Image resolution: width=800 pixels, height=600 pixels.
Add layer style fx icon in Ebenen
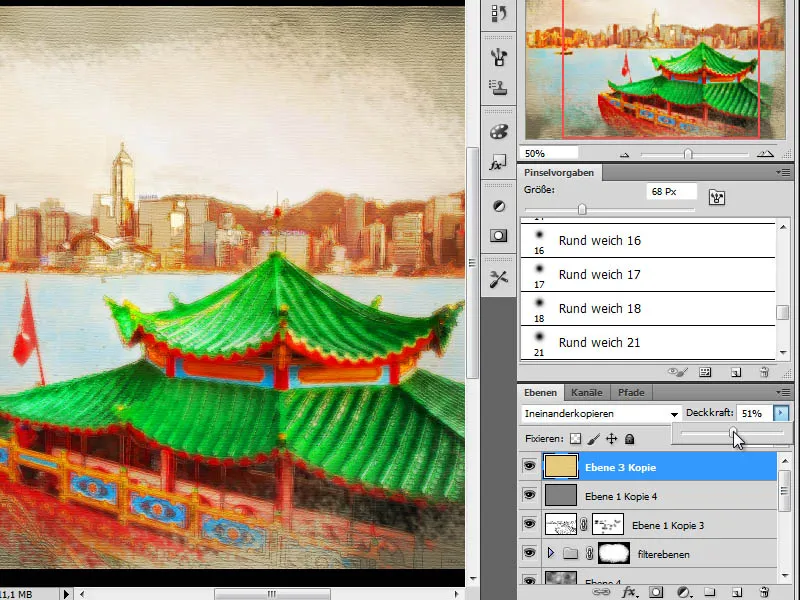pos(630,592)
